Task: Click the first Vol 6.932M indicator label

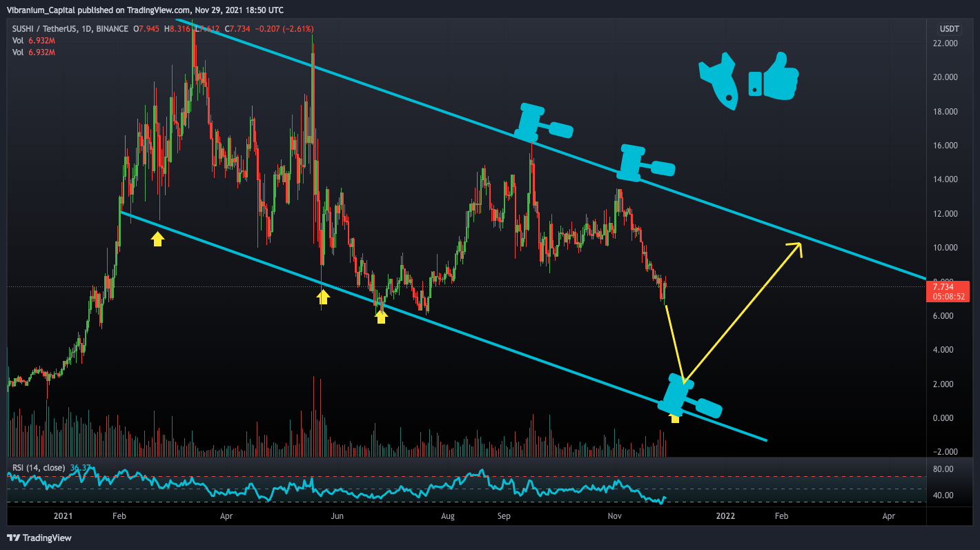Action: [34, 41]
